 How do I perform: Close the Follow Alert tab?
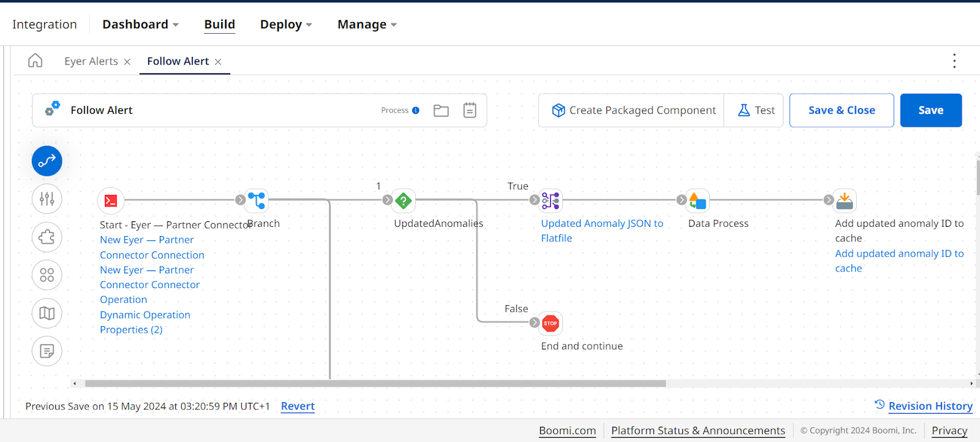click(218, 62)
